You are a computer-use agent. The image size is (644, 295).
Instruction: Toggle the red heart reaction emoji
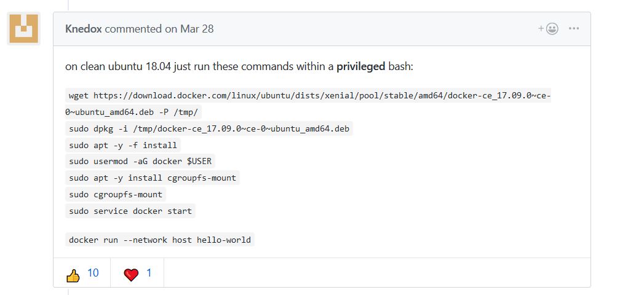tap(131, 274)
